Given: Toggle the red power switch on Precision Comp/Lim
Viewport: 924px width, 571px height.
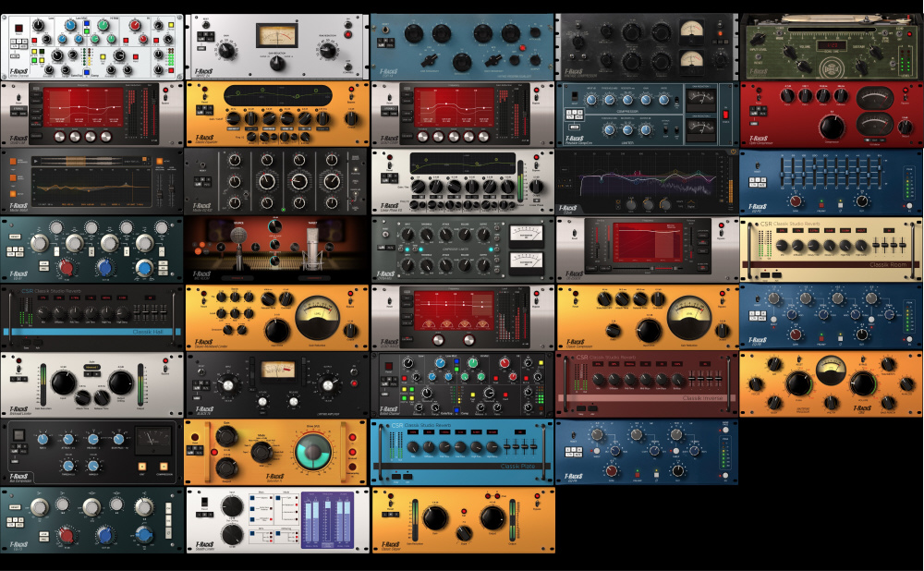Looking at the screenshot, I should 725,114.
